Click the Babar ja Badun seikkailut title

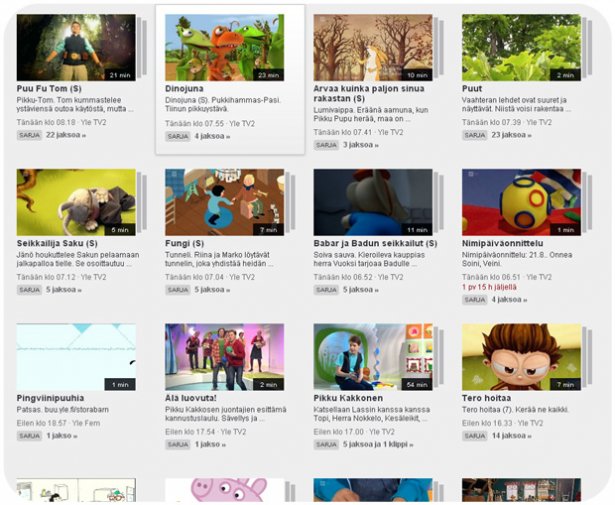(375, 243)
